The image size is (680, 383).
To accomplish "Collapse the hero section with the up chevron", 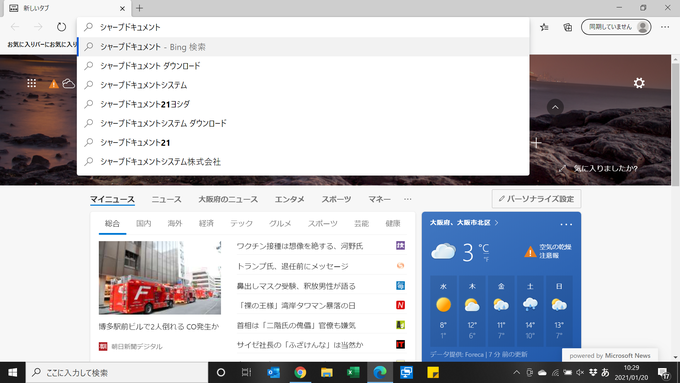I will (x=555, y=107).
